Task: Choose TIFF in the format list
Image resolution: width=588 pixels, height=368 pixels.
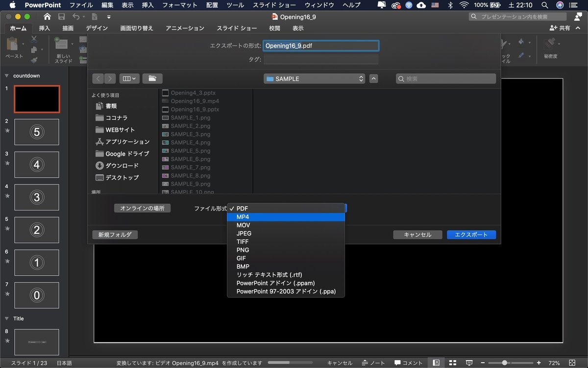Action: [x=286, y=242]
